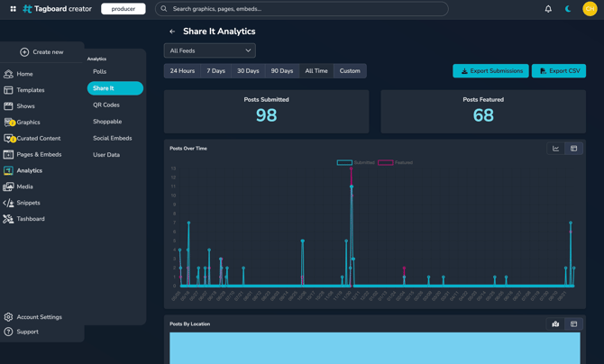
Task: Open Social Embeds analytics
Action: pyautogui.click(x=113, y=138)
